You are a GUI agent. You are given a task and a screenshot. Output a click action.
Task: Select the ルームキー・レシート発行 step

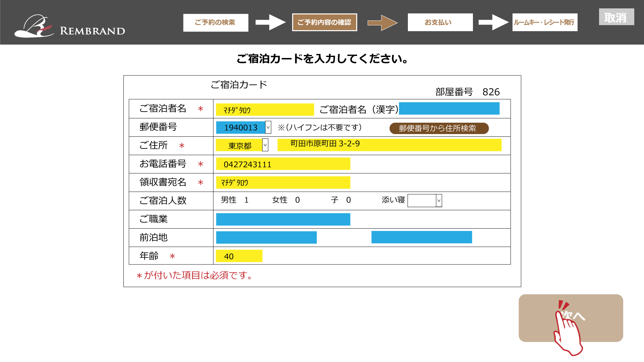coord(545,22)
